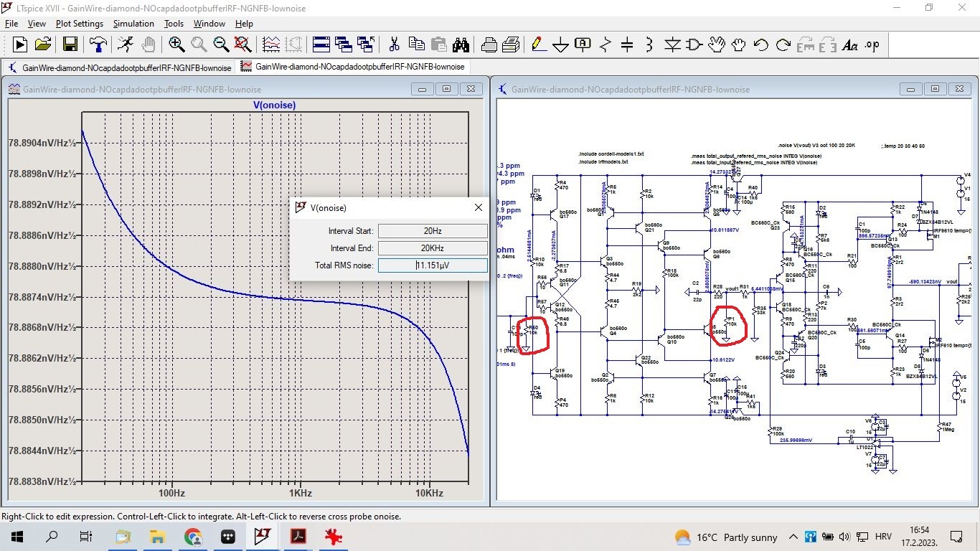Zoom out with the minus magnifier

click(221, 44)
